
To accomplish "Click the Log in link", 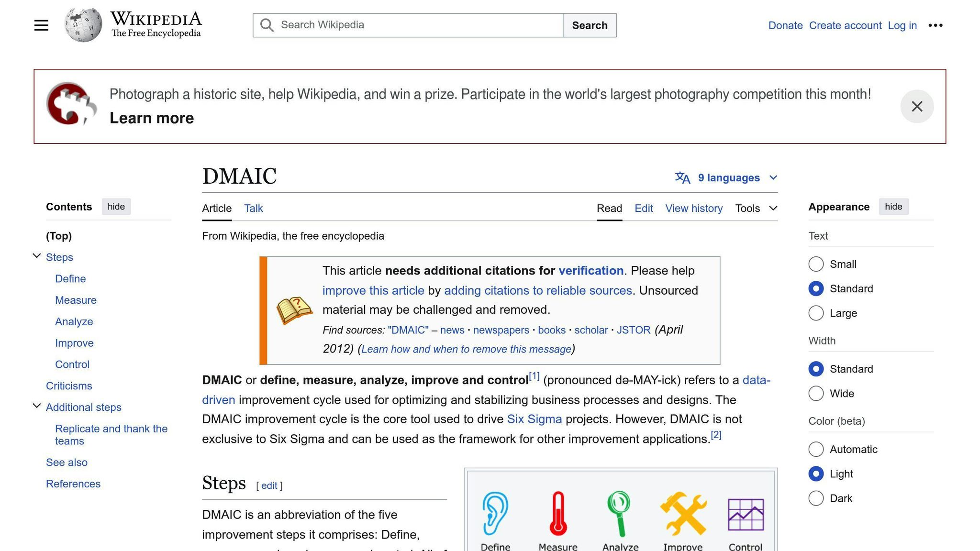I will point(902,25).
